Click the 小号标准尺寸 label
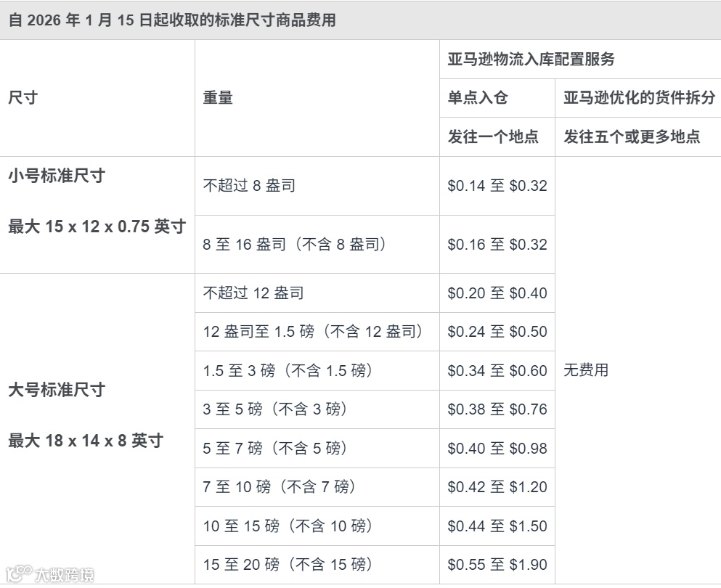This screenshot has height=588, width=721. [57, 176]
